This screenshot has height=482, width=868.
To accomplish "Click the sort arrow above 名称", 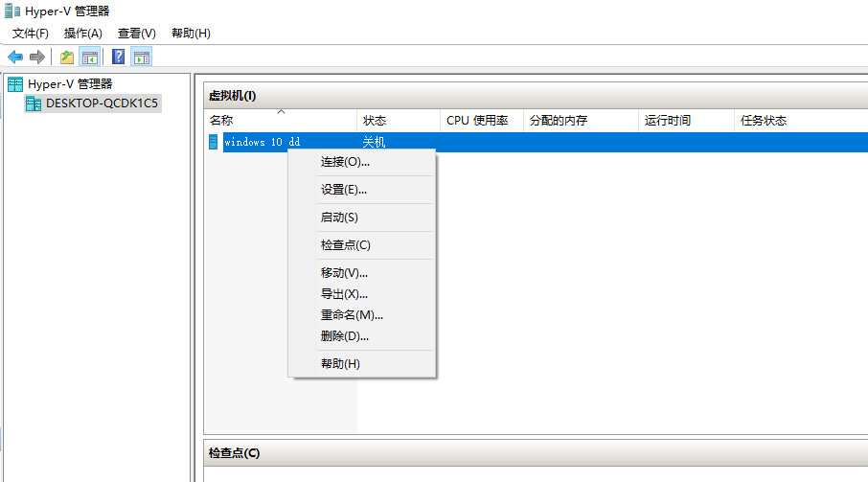I will coord(282,112).
